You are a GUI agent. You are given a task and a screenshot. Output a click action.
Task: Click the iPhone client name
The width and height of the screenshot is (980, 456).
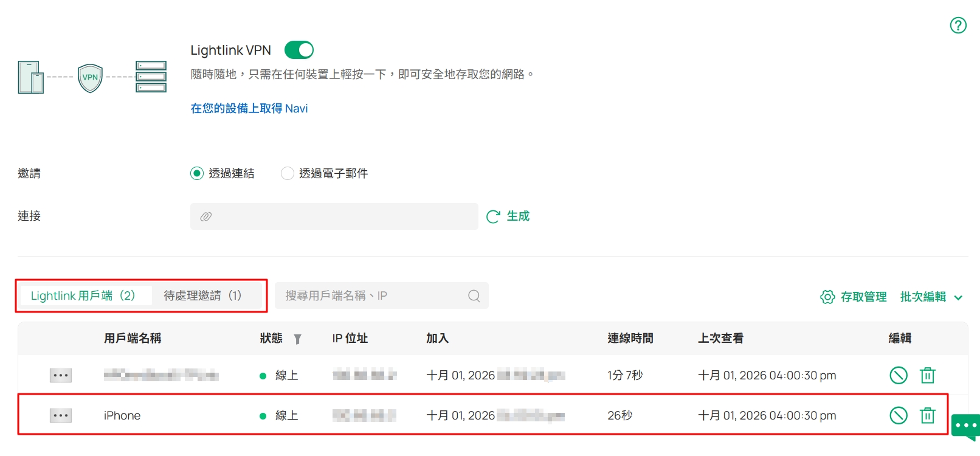click(x=122, y=415)
